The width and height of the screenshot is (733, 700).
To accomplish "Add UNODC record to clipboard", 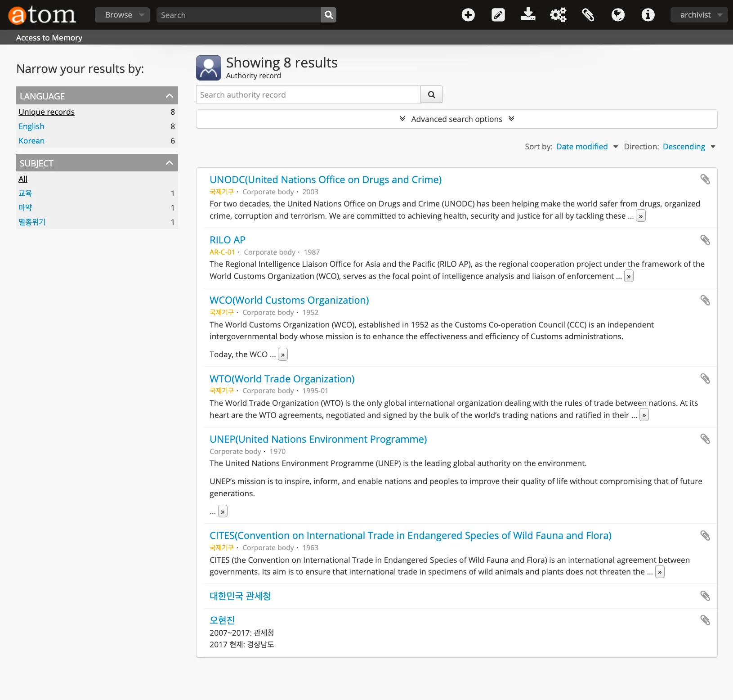I will pos(705,179).
